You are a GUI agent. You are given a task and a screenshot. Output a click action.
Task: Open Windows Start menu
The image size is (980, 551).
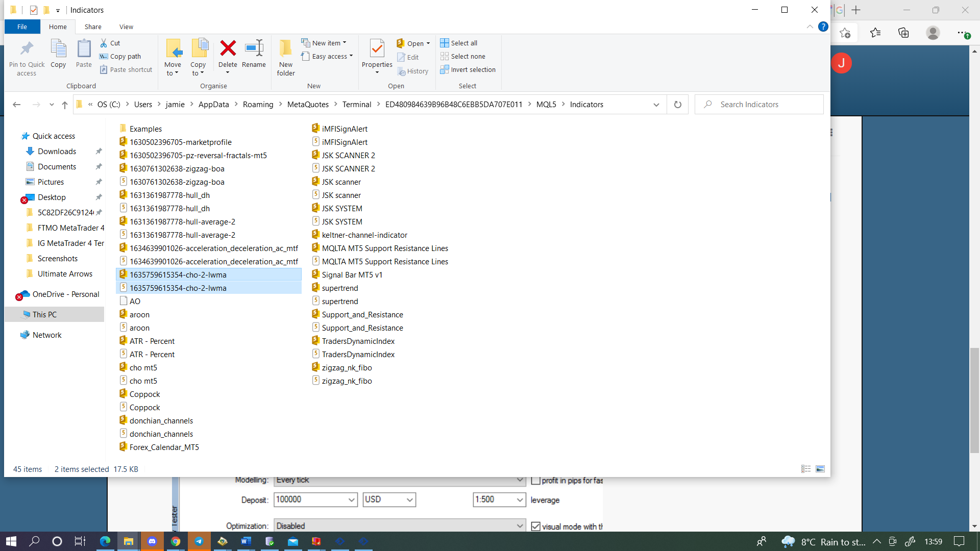point(11,541)
